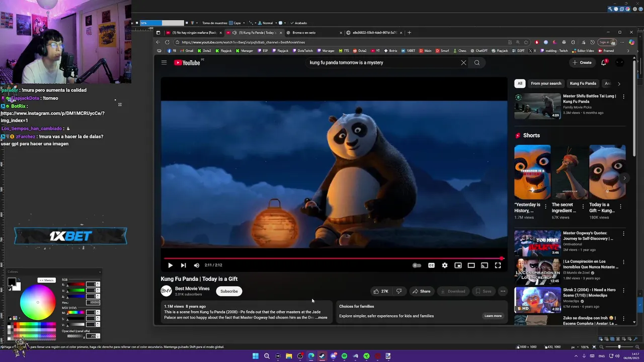
Task: Open Master Shifu Battles Tai Lung thumbnail
Action: pyautogui.click(x=537, y=106)
